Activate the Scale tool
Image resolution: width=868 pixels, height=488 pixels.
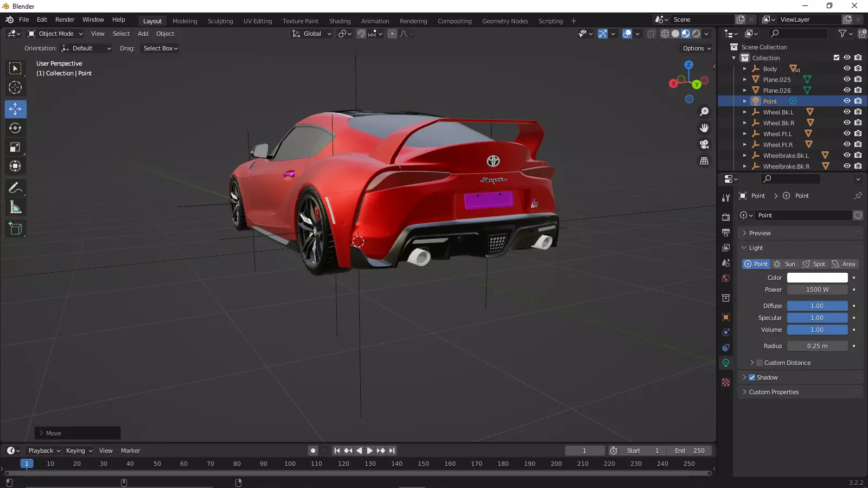[15, 147]
